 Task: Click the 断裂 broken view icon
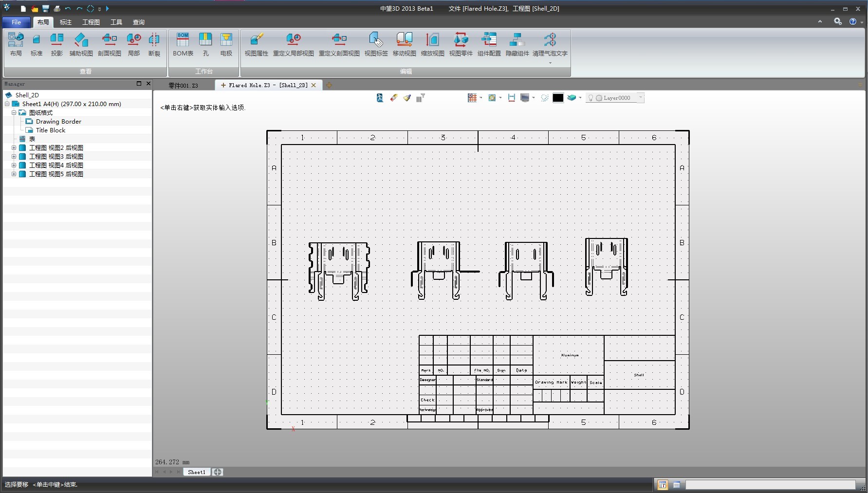click(x=154, y=44)
